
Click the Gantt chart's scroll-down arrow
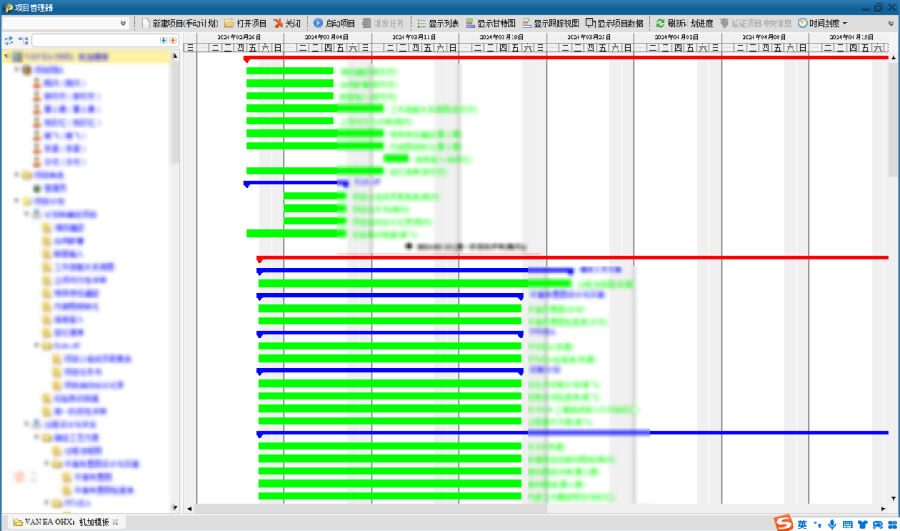point(893,499)
